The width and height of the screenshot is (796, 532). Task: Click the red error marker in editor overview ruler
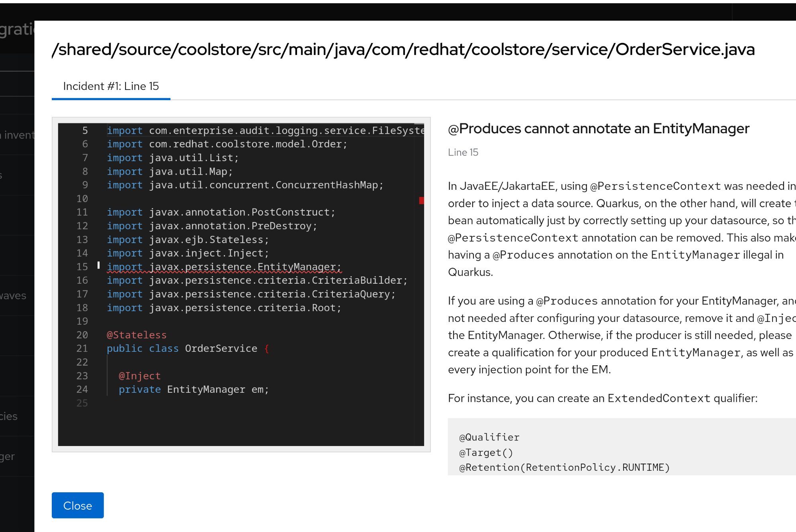click(x=421, y=201)
